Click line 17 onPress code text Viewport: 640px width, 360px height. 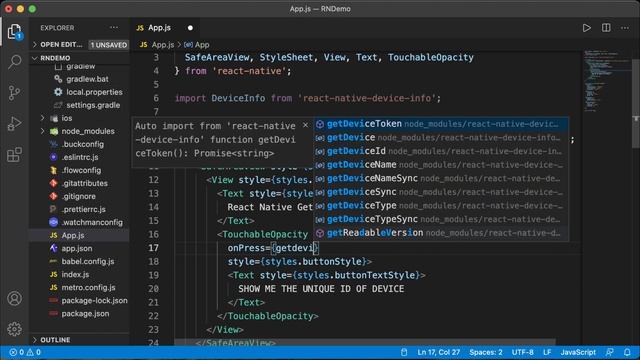273,248
